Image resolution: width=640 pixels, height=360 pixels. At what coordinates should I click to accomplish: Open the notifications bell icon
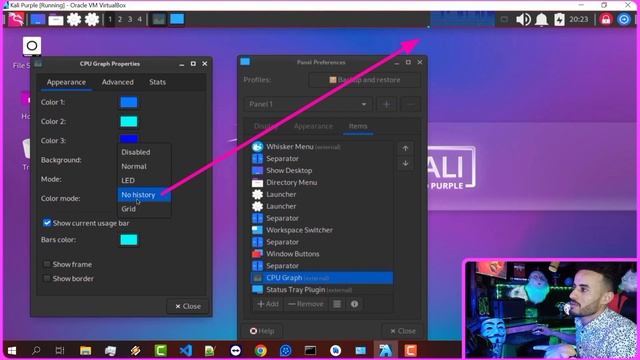(x=542, y=19)
